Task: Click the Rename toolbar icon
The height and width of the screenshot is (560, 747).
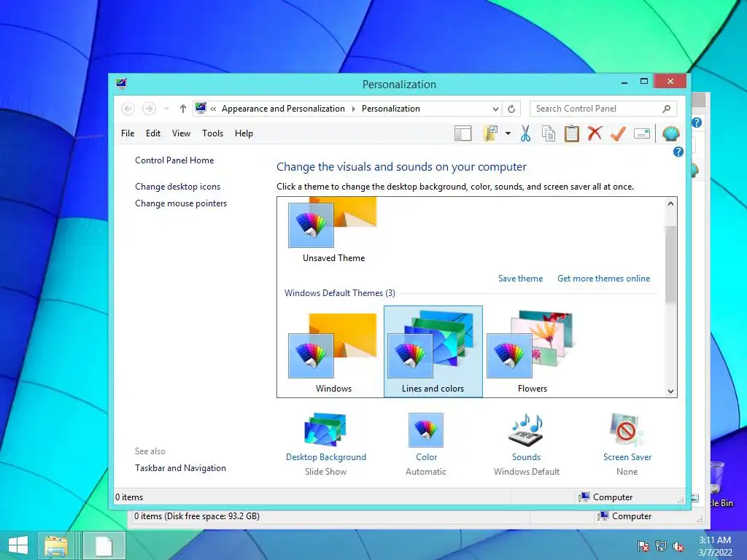Action: [642, 134]
